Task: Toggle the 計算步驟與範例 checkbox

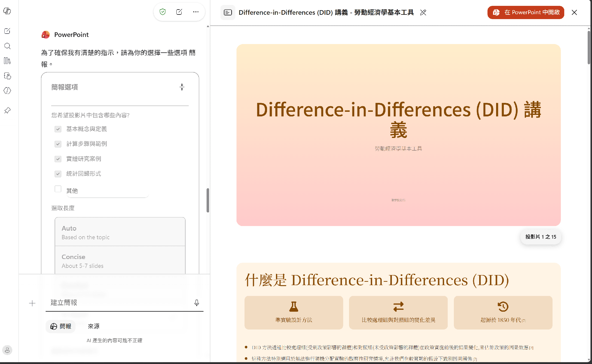Action: coord(58,144)
